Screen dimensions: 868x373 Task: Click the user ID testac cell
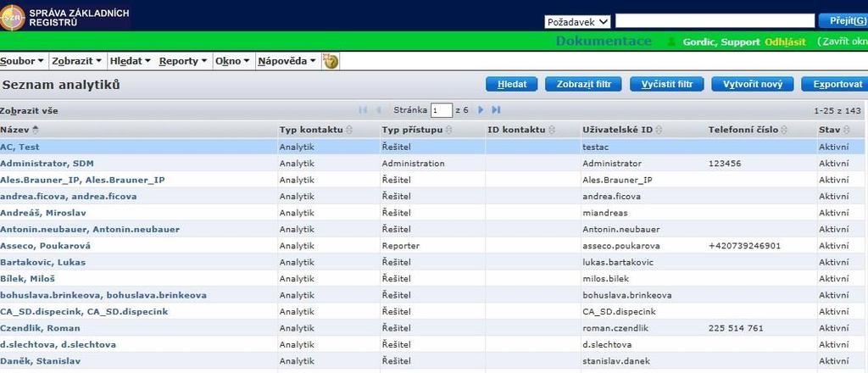click(596, 148)
